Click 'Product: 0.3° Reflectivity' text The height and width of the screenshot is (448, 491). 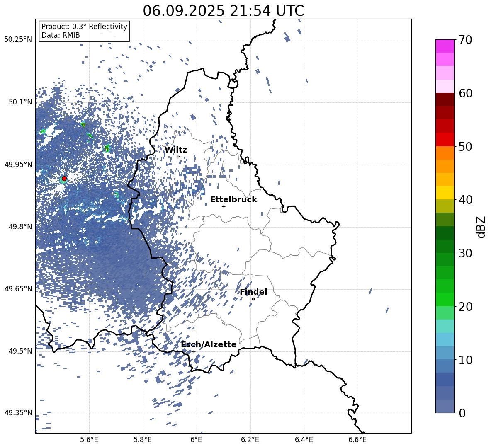tap(84, 27)
